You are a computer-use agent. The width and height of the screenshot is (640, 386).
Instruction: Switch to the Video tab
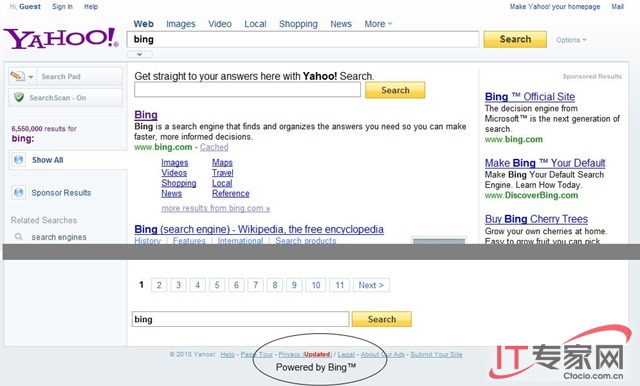tap(220, 24)
